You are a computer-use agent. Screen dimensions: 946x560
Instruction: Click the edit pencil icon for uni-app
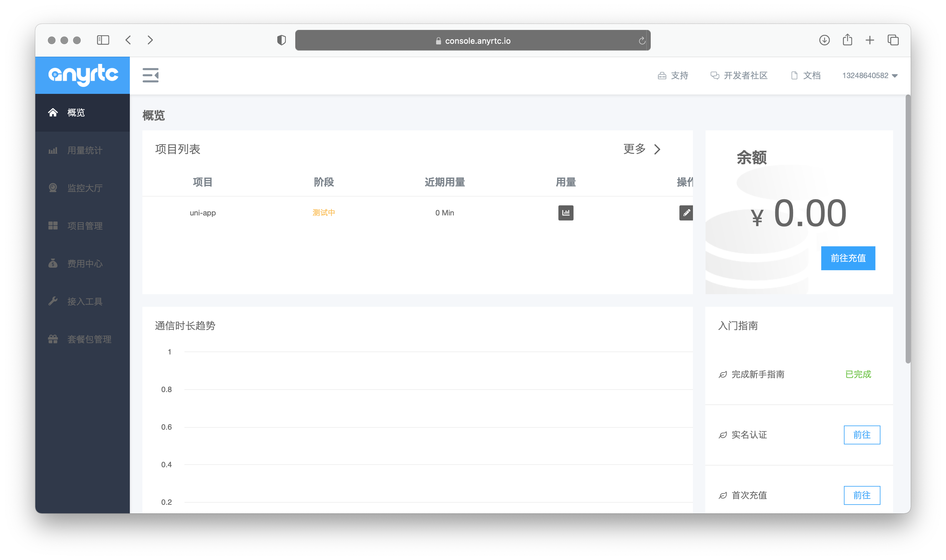click(686, 213)
